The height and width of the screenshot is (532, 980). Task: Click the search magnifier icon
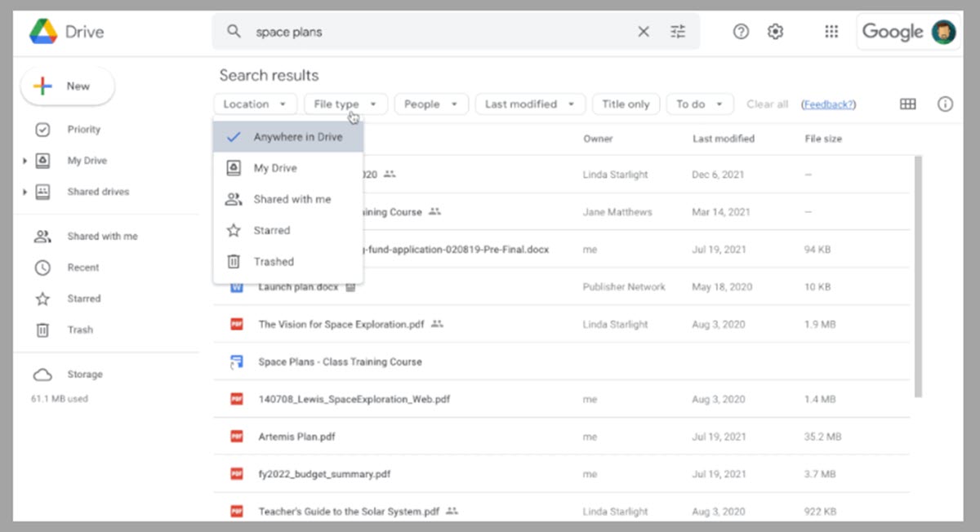coord(234,32)
